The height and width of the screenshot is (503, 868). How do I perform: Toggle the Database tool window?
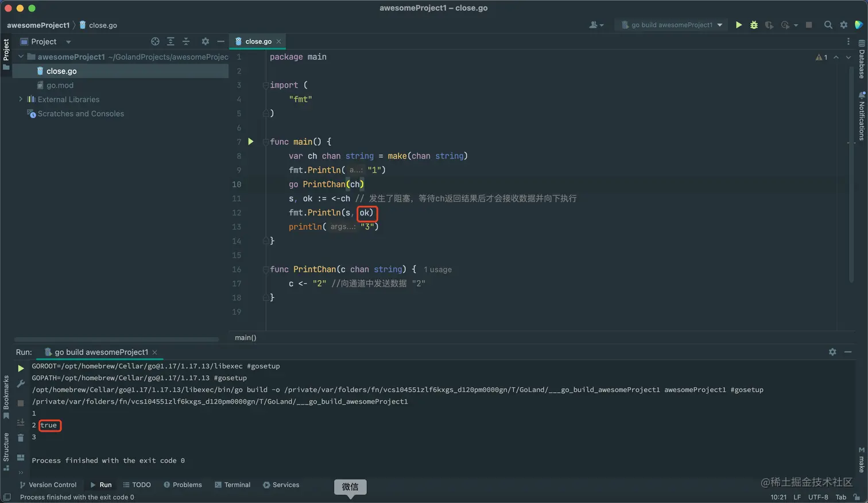coord(862,59)
